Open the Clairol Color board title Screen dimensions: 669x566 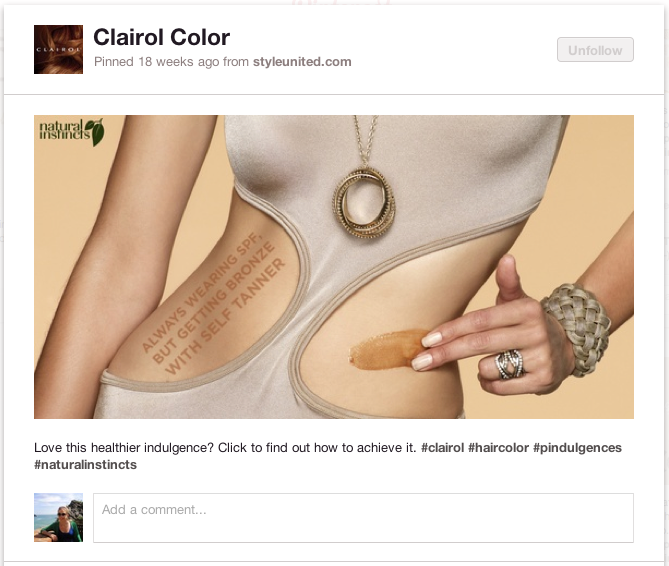point(161,38)
